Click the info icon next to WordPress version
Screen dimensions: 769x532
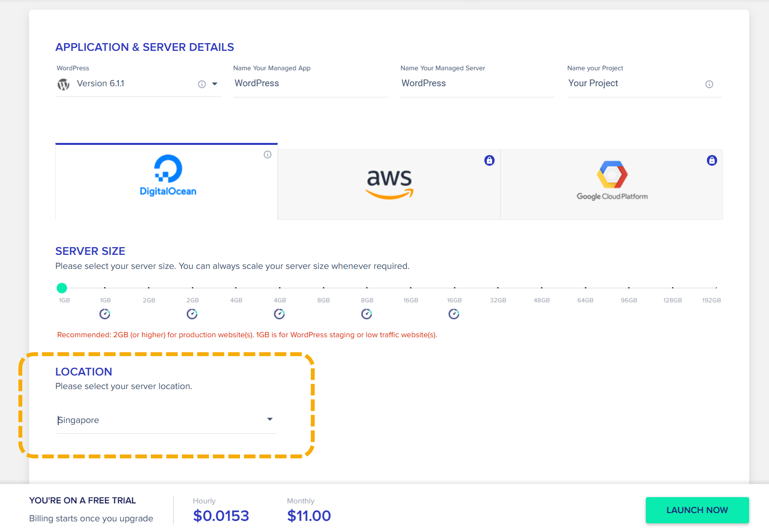click(202, 84)
